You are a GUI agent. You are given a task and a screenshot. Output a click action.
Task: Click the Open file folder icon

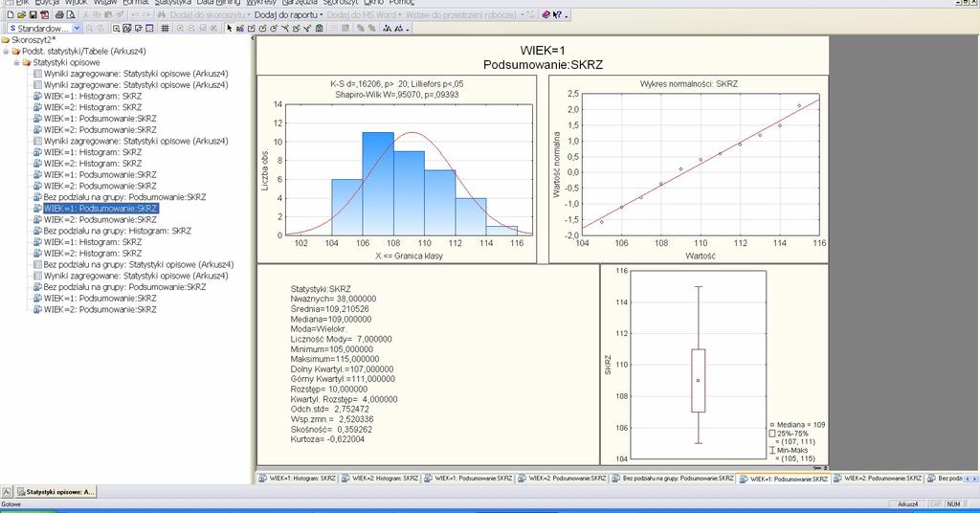click(x=21, y=14)
